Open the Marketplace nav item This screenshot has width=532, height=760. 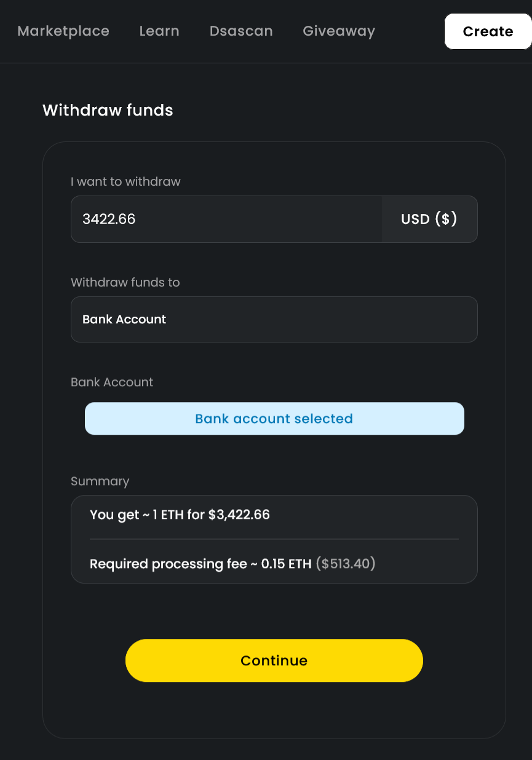coord(63,31)
